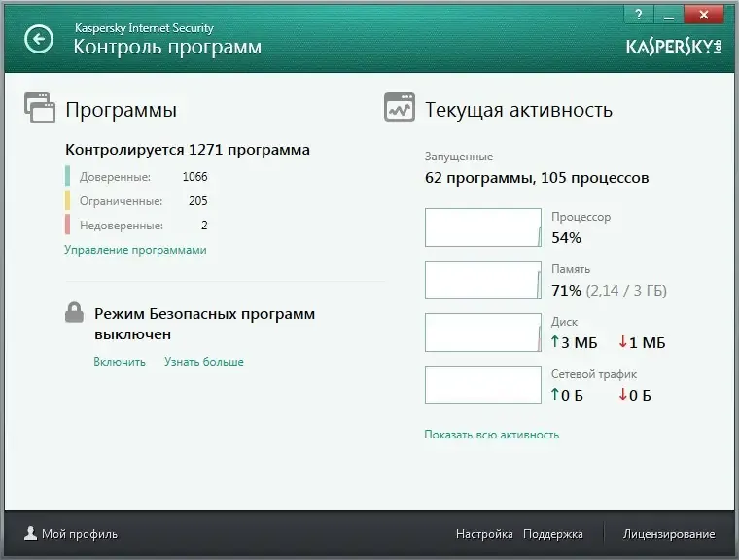Image resolution: width=739 pixels, height=560 pixels.
Task: Open Настройка settings in the bottom bar
Action: [484, 534]
